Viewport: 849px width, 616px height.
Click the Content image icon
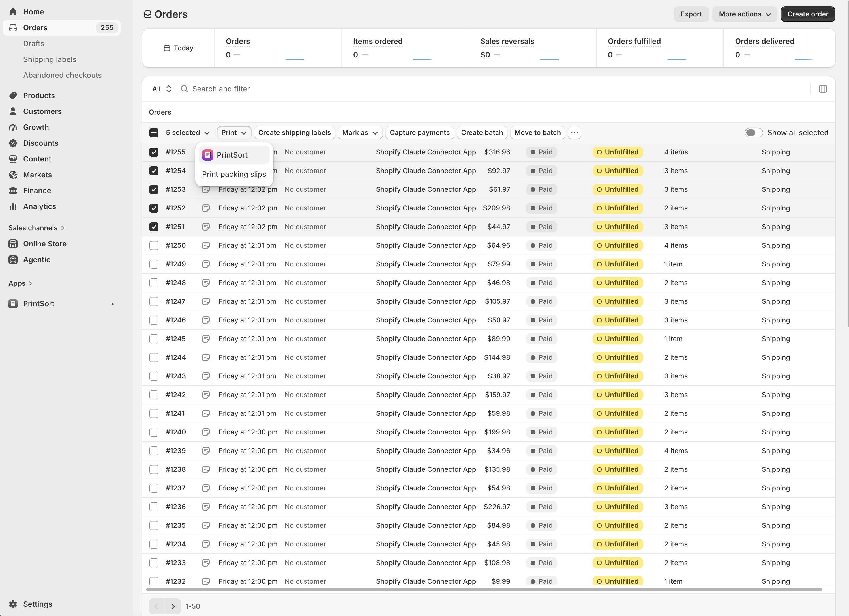[x=13, y=159]
